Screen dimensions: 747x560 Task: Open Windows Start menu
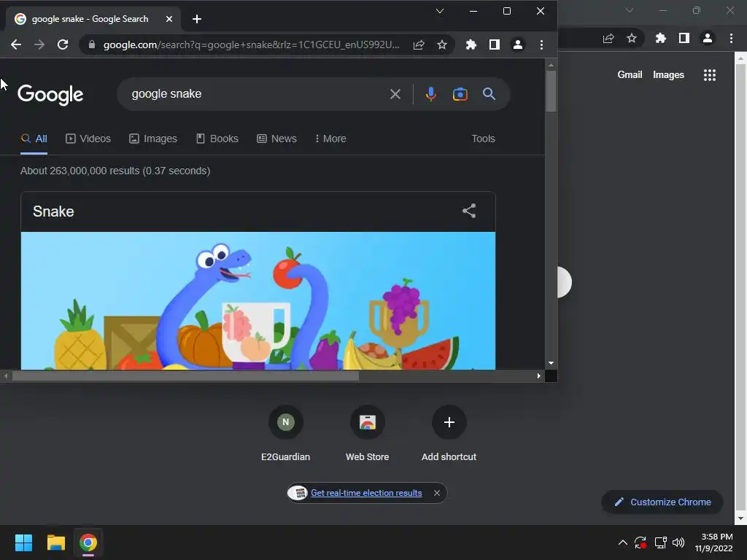coord(23,542)
